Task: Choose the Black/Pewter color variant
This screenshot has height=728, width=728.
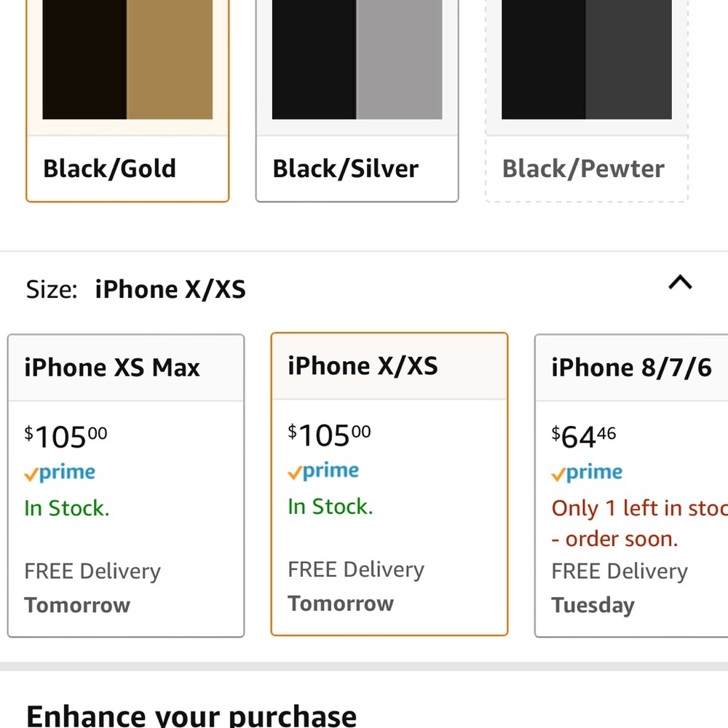Action: coord(586,102)
